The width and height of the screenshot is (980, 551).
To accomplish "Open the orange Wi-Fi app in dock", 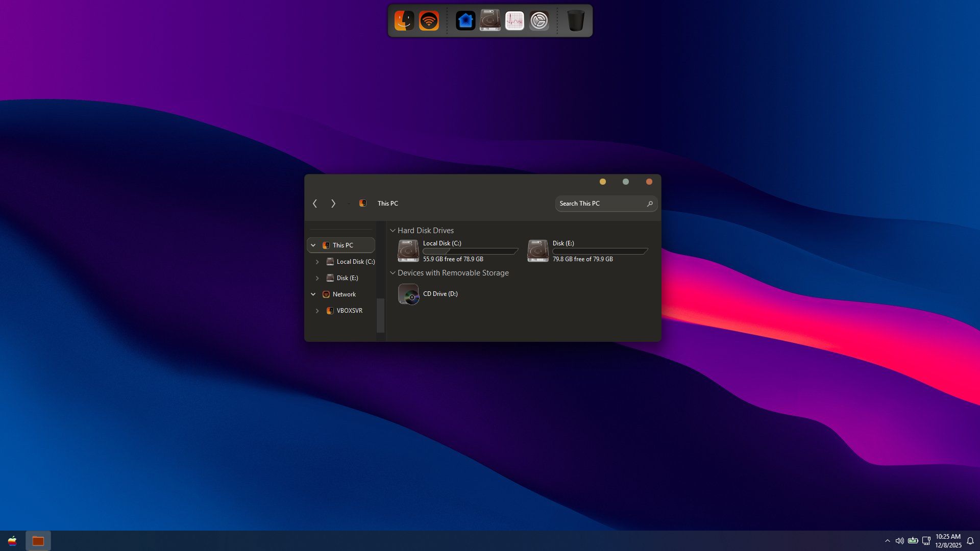I will click(x=429, y=21).
